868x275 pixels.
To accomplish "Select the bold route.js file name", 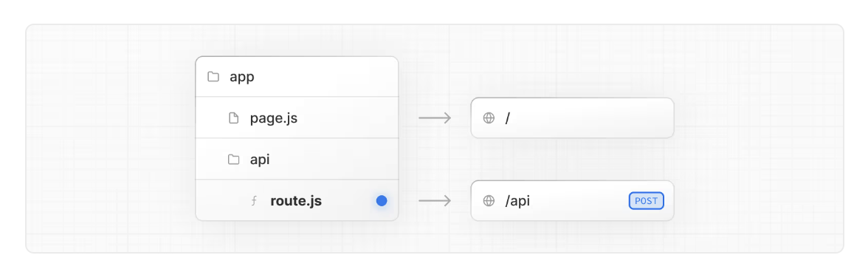I will [295, 201].
